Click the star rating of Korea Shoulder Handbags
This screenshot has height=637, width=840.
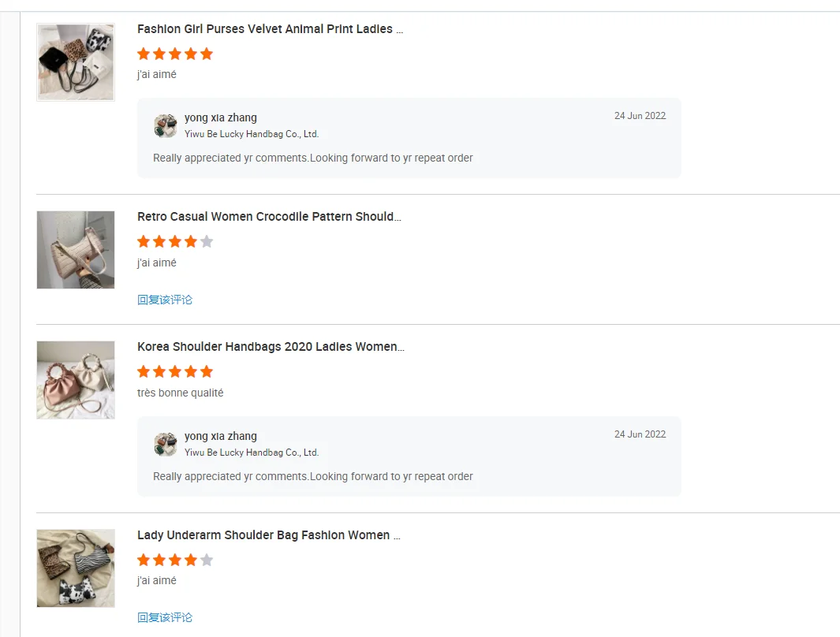coord(175,371)
